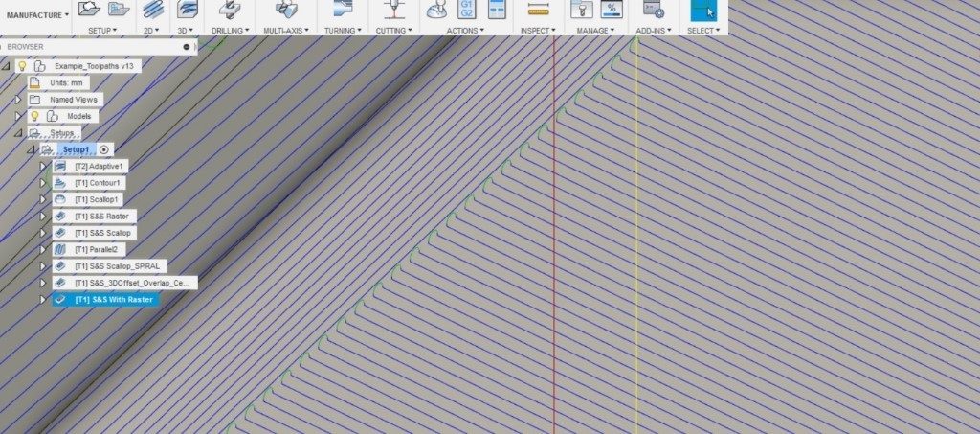Open the 3D dropdown menu
This screenshot has height=434, width=980.
point(187,30)
